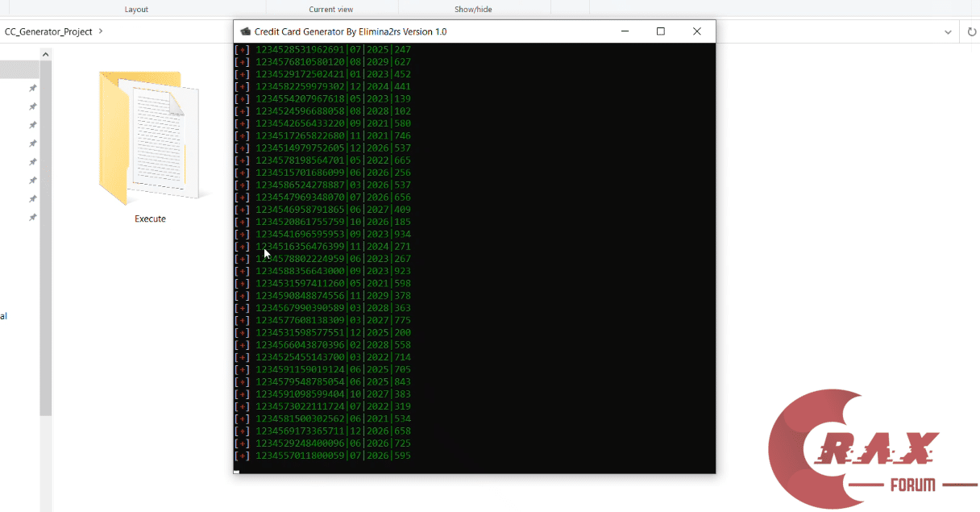Unpin the topmost item in the Quick Access sidebar

click(32, 88)
